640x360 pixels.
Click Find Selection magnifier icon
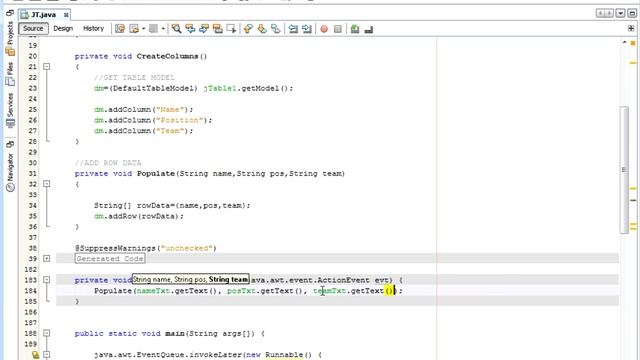tap(176, 29)
